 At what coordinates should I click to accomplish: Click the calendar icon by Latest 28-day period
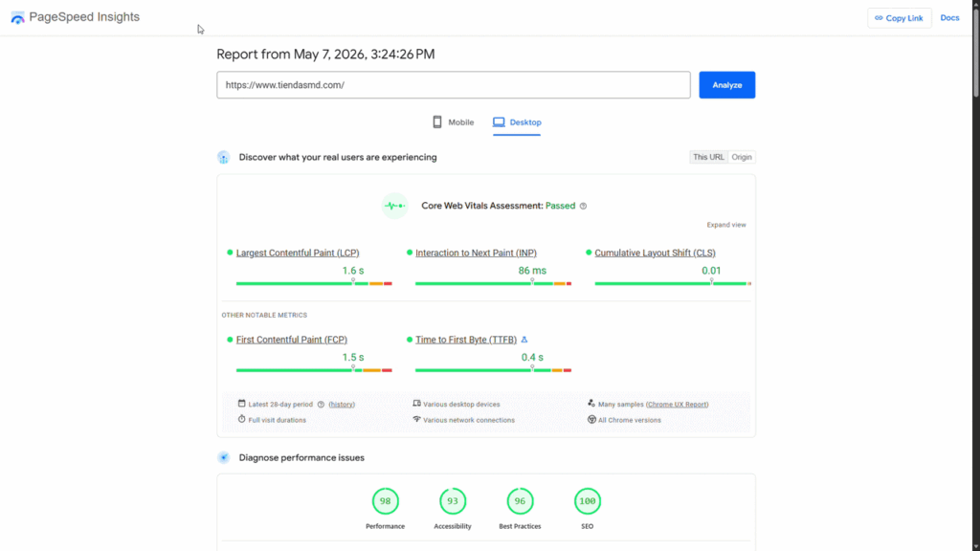pyautogui.click(x=241, y=404)
